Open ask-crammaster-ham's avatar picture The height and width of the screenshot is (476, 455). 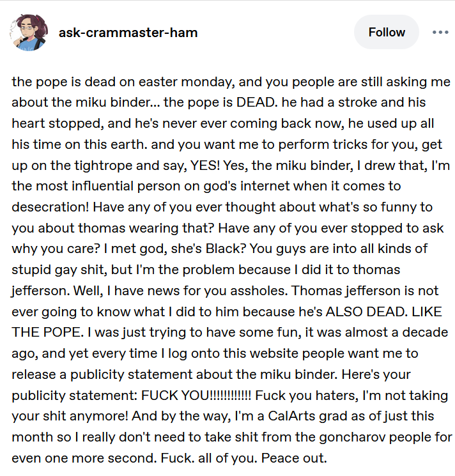tap(29, 33)
